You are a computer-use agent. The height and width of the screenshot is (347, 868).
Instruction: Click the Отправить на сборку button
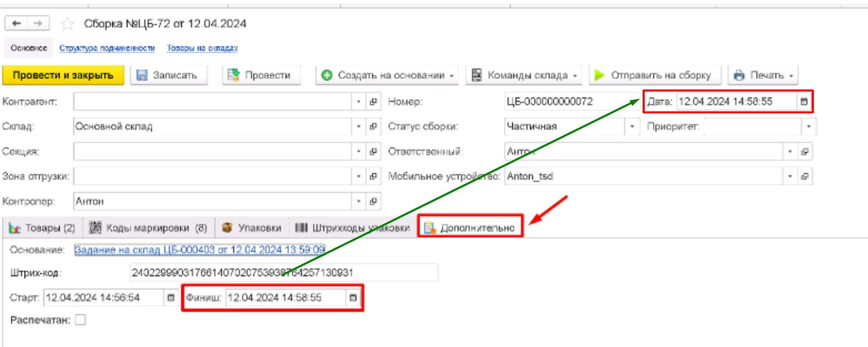(655, 75)
